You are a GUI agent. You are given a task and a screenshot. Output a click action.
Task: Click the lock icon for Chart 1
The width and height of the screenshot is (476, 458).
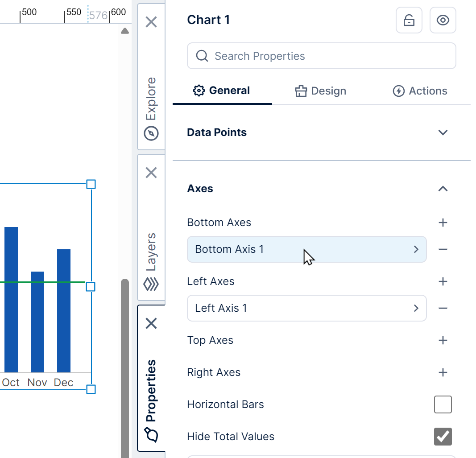tap(409, 20)
